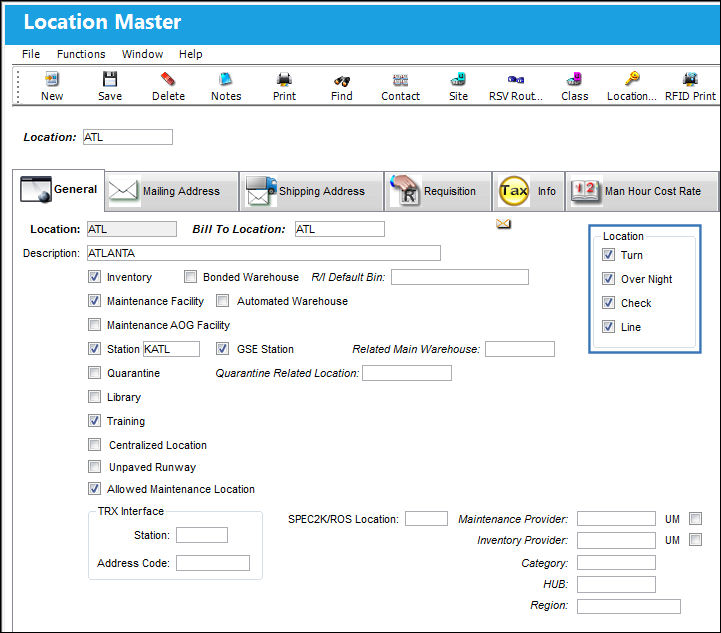The image size is (721, 633).
Task: Click the Location key icon
Action: coord(632,78)
